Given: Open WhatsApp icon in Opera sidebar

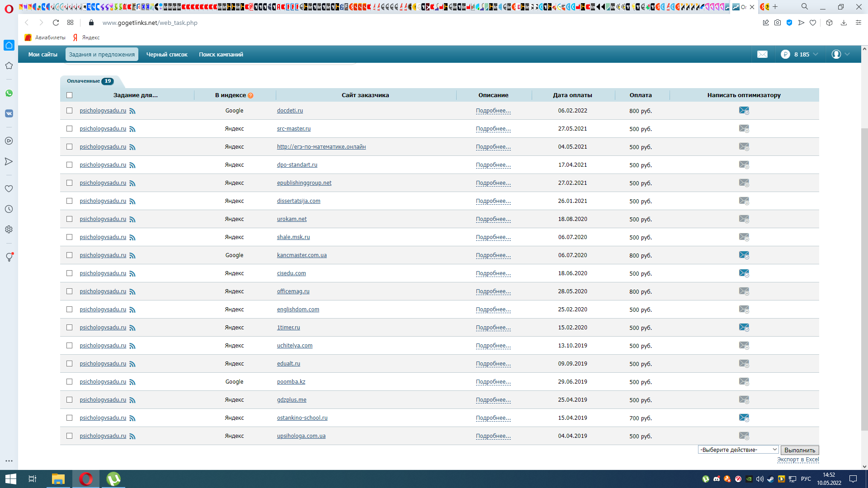Looking at the screenshot, I should pyautogui.click(x=9, y=93).
